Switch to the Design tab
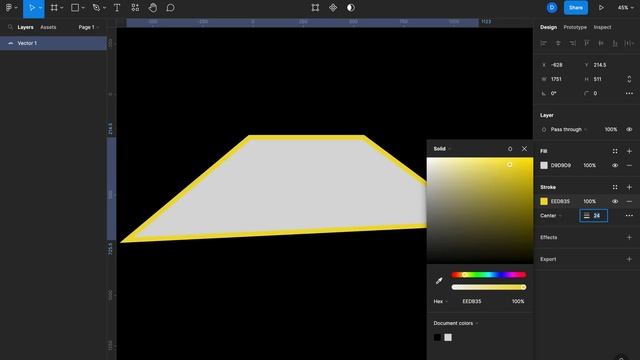640x360 pixels. [x=548, y=27]
